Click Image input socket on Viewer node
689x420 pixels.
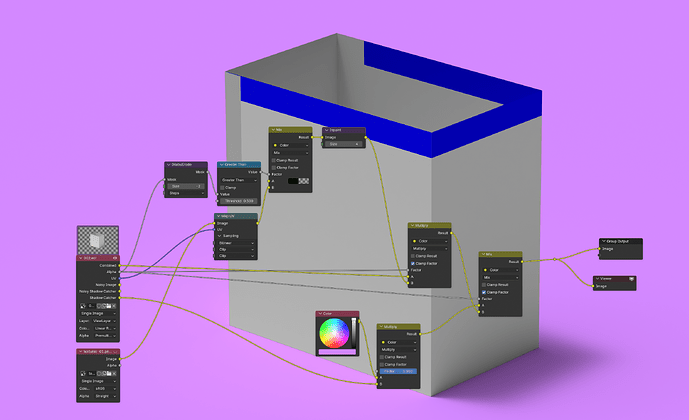point(593,286)
